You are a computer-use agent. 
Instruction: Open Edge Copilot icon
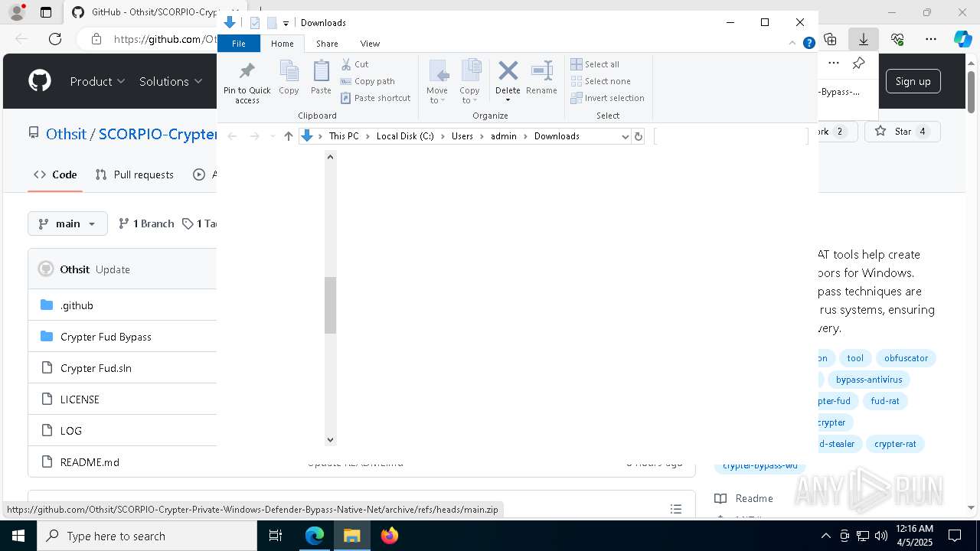point(962,38)
